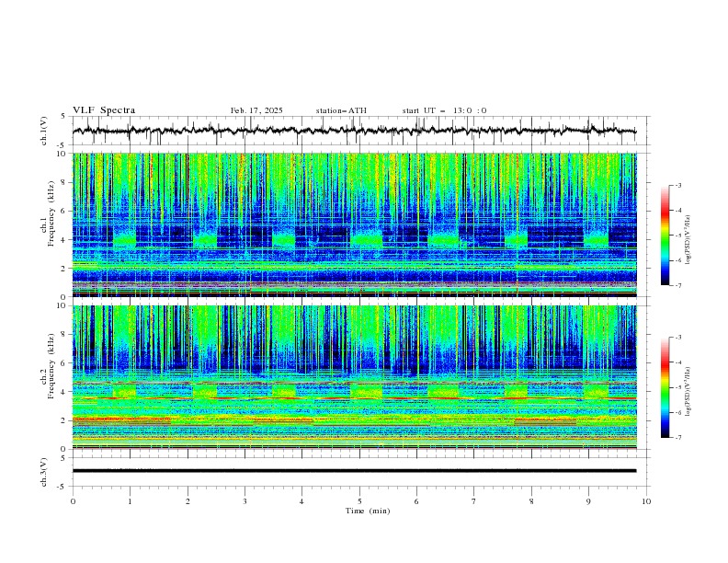This screenshot has height=563, width=728.
Task: Click the "-3" label on the ch.1 color bar
Action: point(678,185)
